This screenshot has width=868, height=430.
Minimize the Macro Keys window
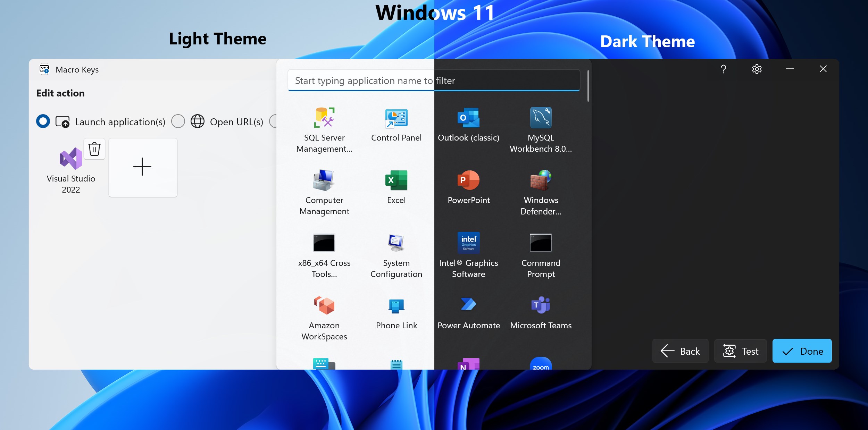pos(790,69)
